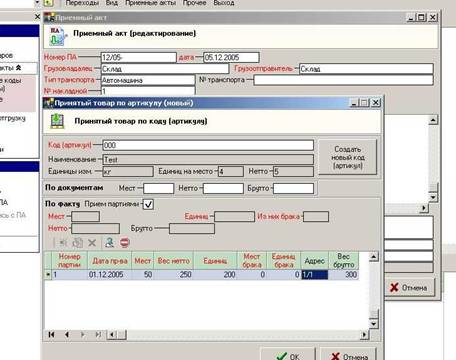Click the X delete icon in batch toolbar
456x360 pixels.
pyautogui.click(x=92, y=243)
